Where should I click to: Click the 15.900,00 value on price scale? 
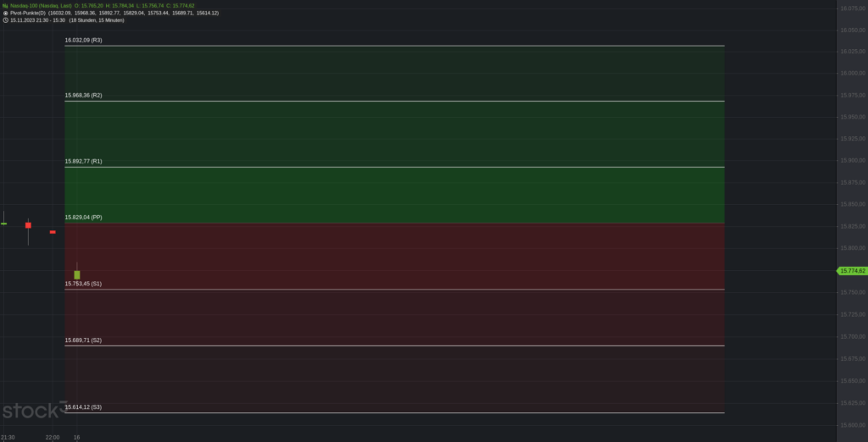tap(853, 160)
